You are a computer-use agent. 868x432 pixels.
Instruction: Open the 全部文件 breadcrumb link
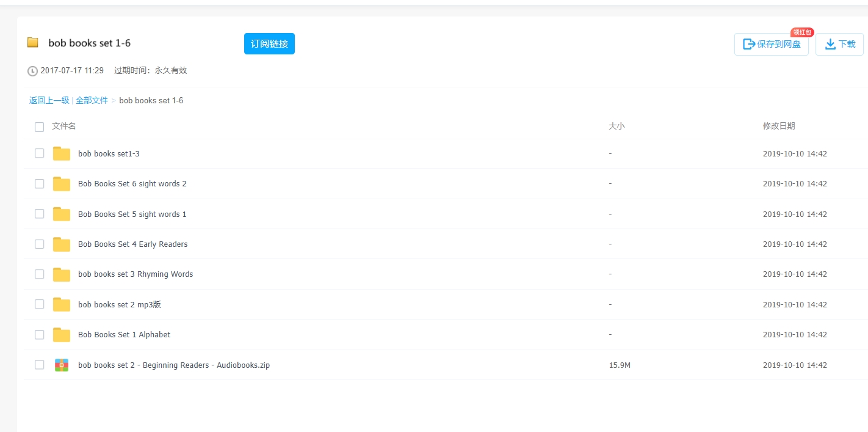[92, 100]
